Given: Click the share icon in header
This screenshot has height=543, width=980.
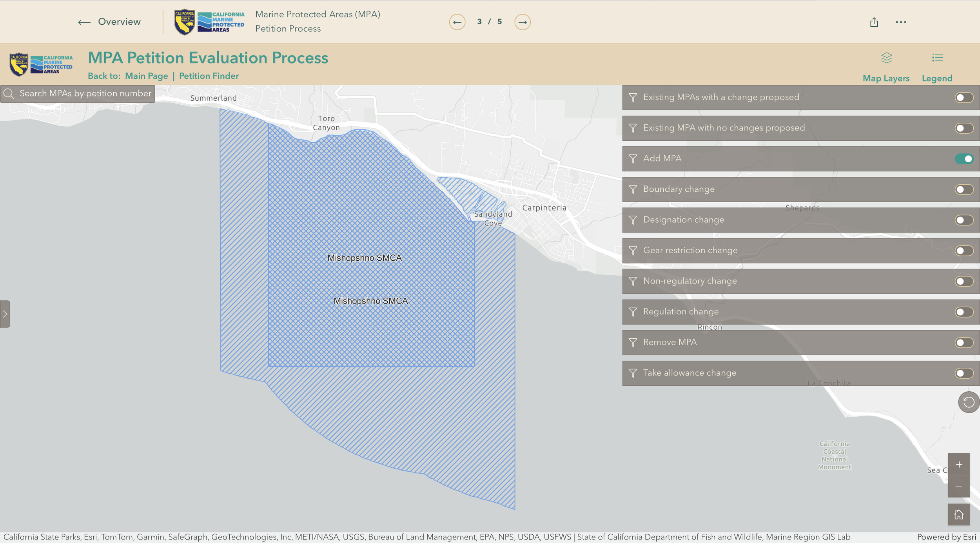Looking at the screenshot, I should pos(874,22).
